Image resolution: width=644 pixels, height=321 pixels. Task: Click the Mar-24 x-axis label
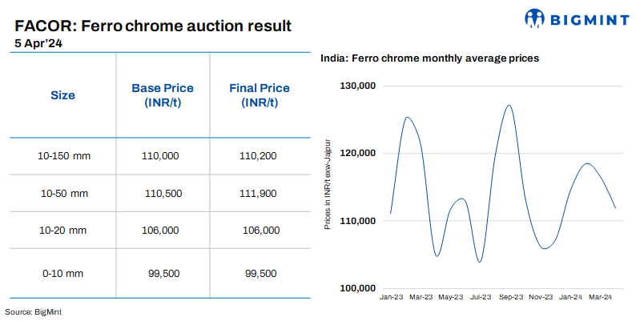point(601,297)
